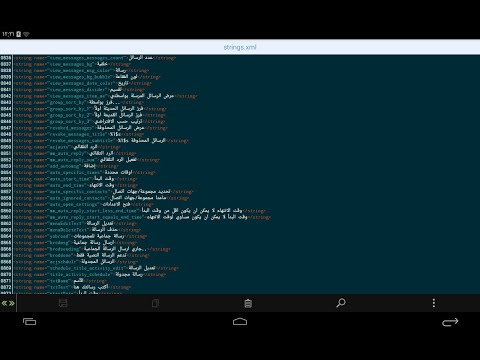
Task: Click the view_messages_msg_color string line
Action: [82, 70]
